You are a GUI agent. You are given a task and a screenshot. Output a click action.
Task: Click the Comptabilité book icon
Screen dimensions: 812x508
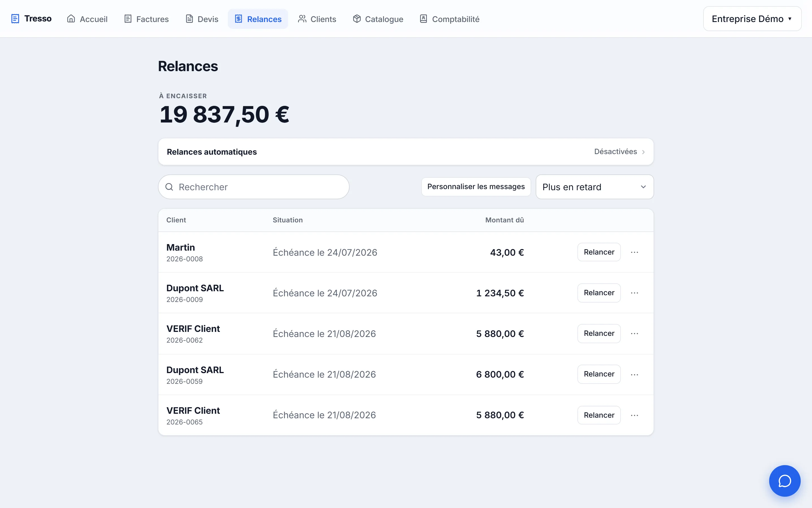tap(423, 19)
